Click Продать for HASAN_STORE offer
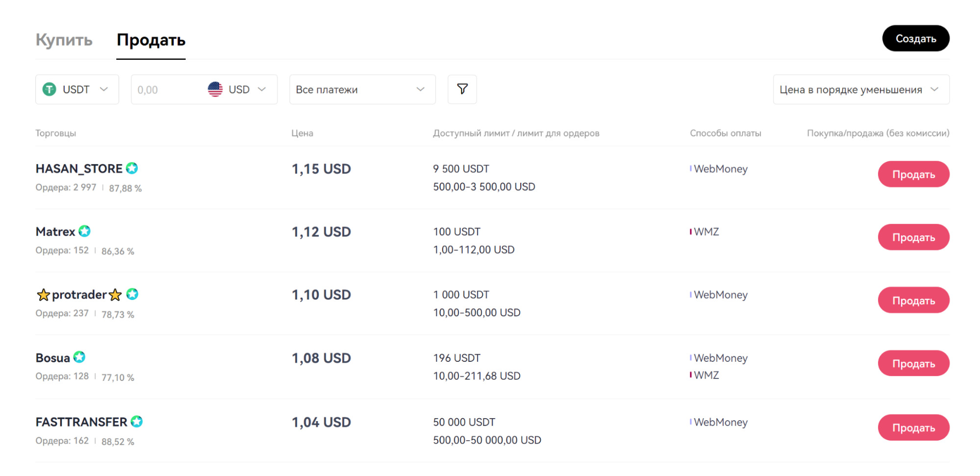The height and width of the screenshot is (476, 980). click(913, 174)
